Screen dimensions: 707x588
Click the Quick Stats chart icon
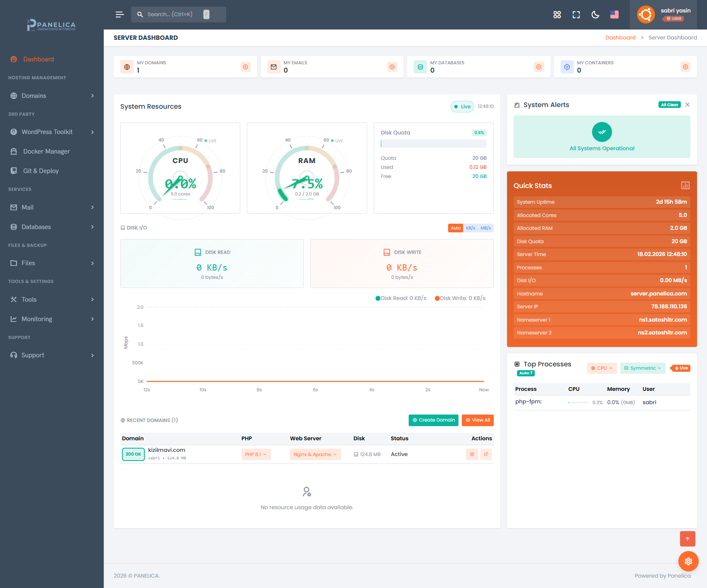685,185
